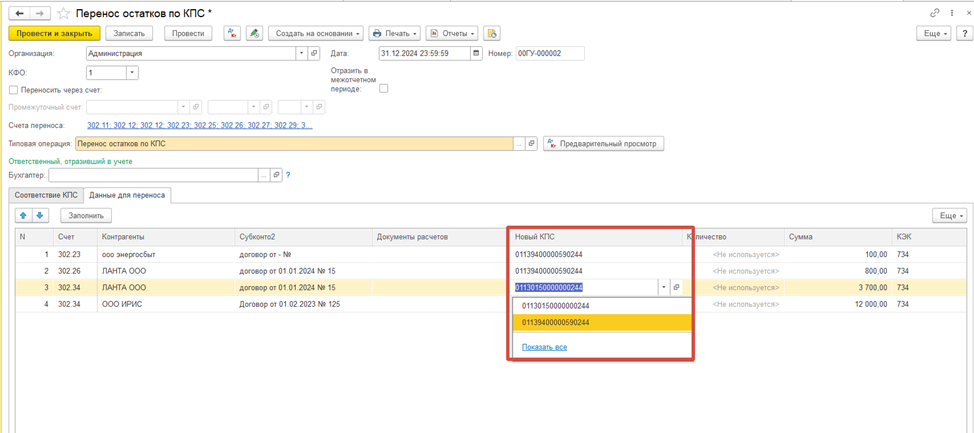Open calendar picker for Дата field

point(476,53)
